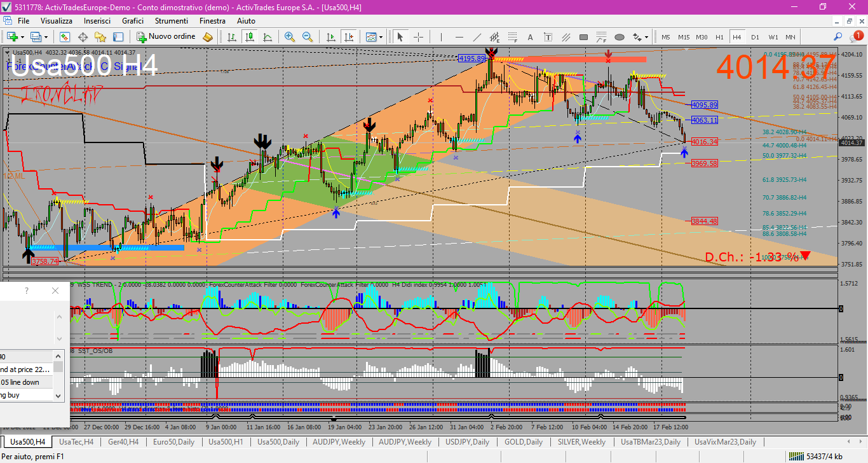This screenshot has height=463, width=868.
Task: Zoom out of the chart
Action: click(308, 37)
